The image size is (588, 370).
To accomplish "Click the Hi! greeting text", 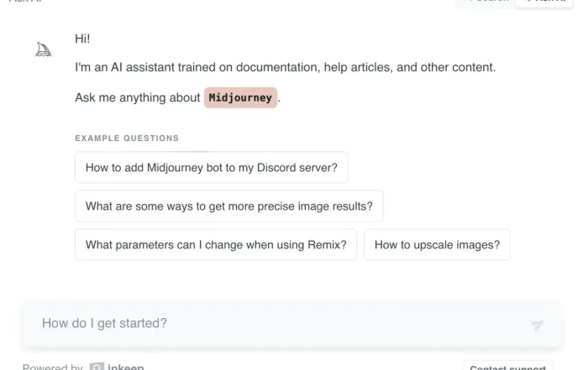I will pos(82,39).
